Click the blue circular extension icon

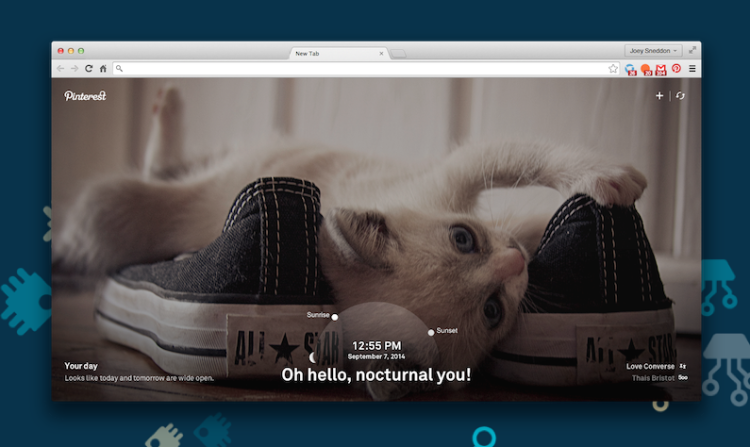630,70
